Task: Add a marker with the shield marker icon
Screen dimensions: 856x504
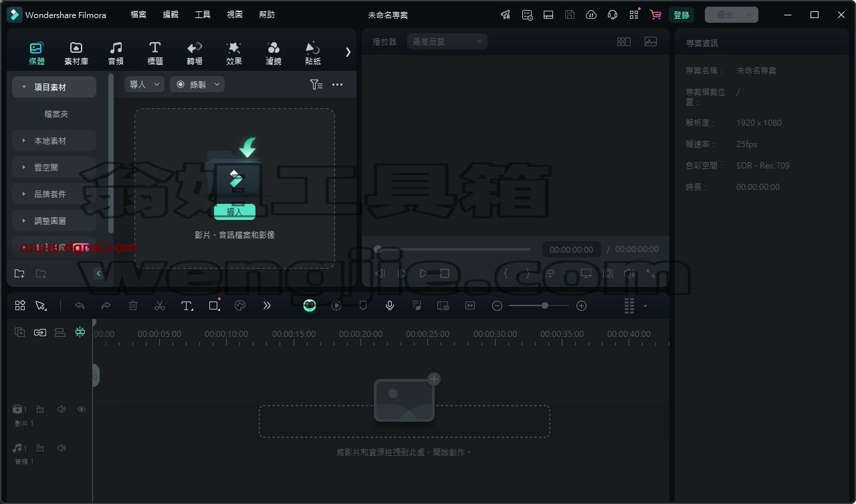Action: pos(363,305)
